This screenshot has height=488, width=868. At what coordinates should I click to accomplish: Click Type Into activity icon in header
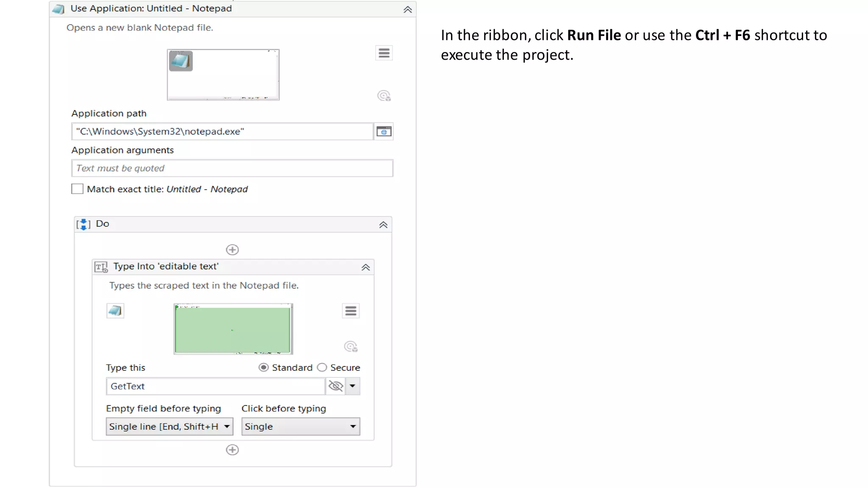tap(101, 267)
